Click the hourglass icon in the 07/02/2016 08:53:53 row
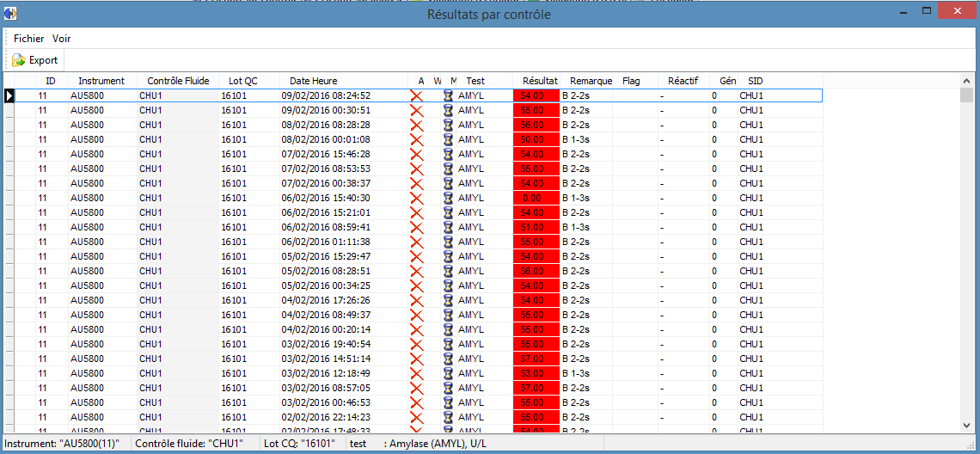This screenshot has width=980, height=454. [448, 169]
